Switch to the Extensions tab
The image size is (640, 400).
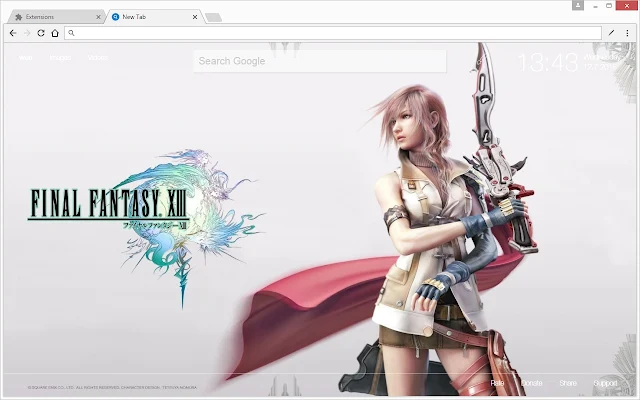(x=56, y=17)
